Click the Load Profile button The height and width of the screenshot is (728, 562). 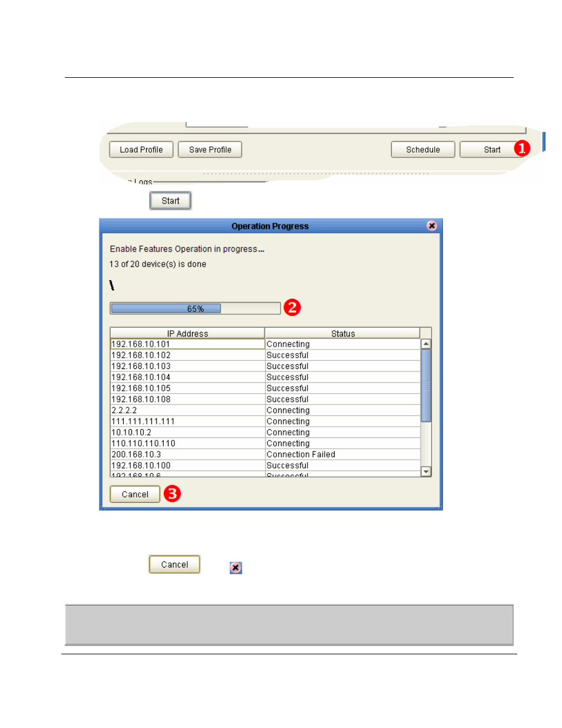click(x=141, y=150)
